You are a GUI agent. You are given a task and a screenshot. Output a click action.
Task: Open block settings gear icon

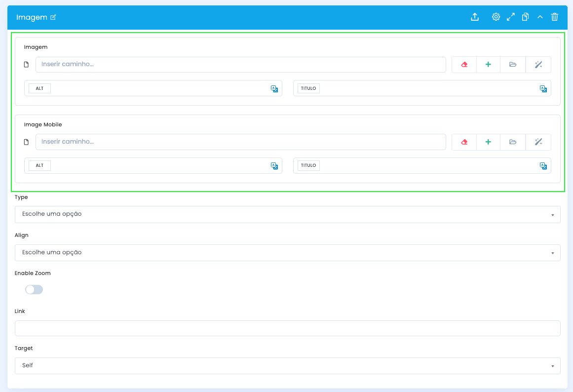click(496, 17)
